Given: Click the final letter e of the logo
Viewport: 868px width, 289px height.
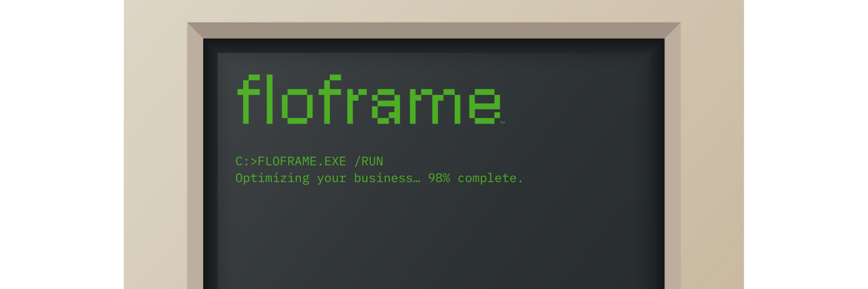Looking at the screenshot, I should coord(486,105).
